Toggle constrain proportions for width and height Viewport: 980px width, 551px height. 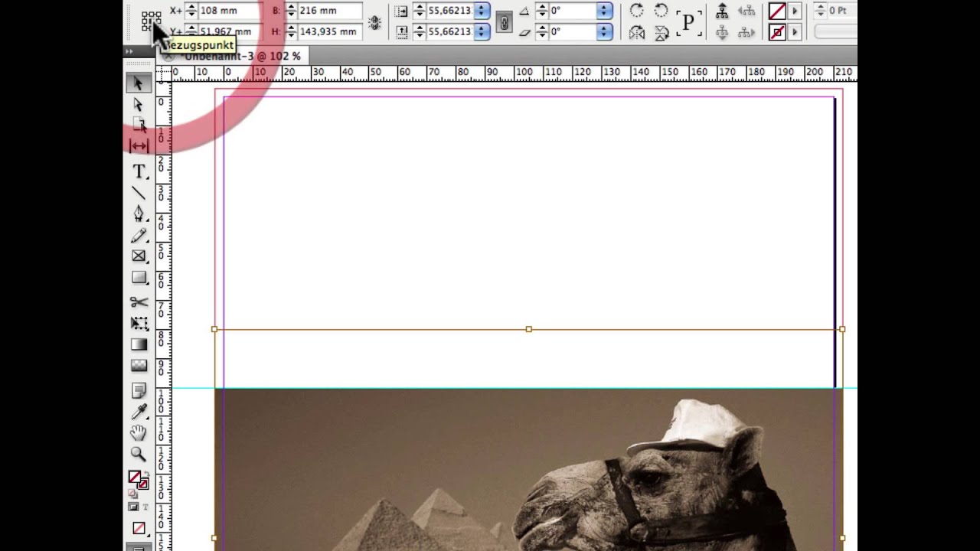click(374, 21)
